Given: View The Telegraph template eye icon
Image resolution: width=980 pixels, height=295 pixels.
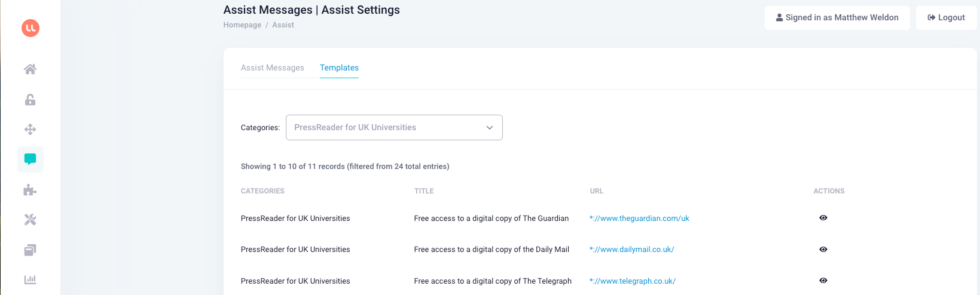Looking at the screenshot, I should point(823,281).
